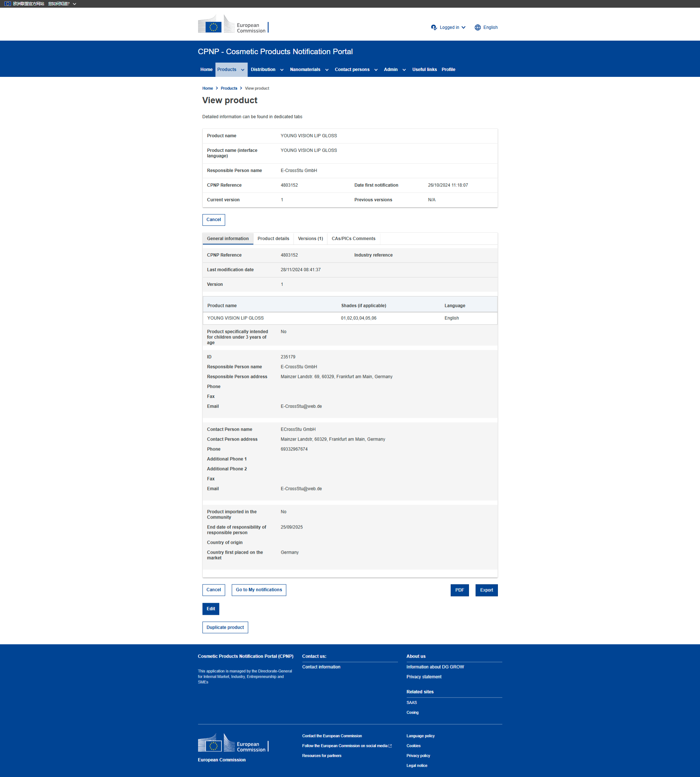Click the Shades (if applicable) column header
Viewport: 700px width, 777px height.
(364, 306)
